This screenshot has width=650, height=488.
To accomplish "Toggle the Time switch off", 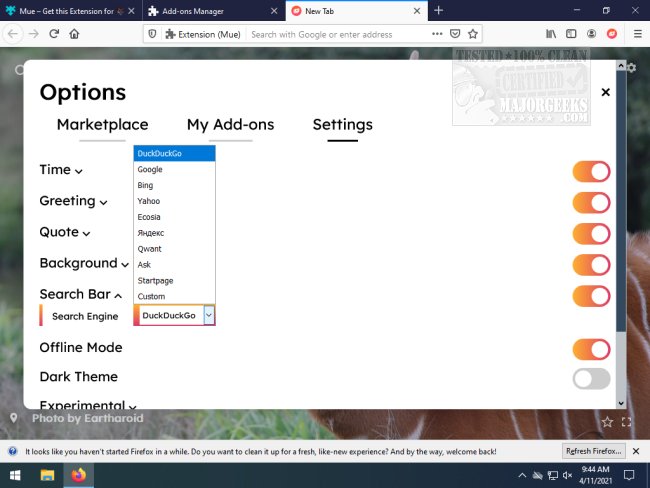I will (x=591, y=172).
